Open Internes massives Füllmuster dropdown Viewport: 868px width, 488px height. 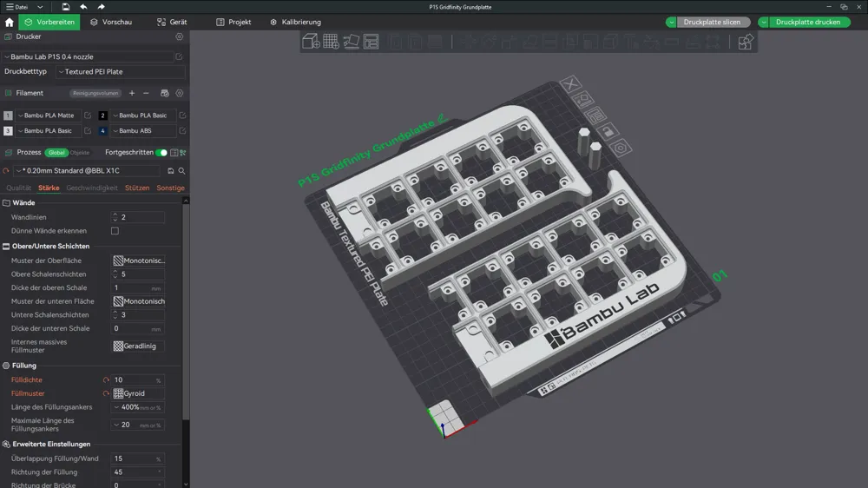pyautogui.click(x=138, y=346)
